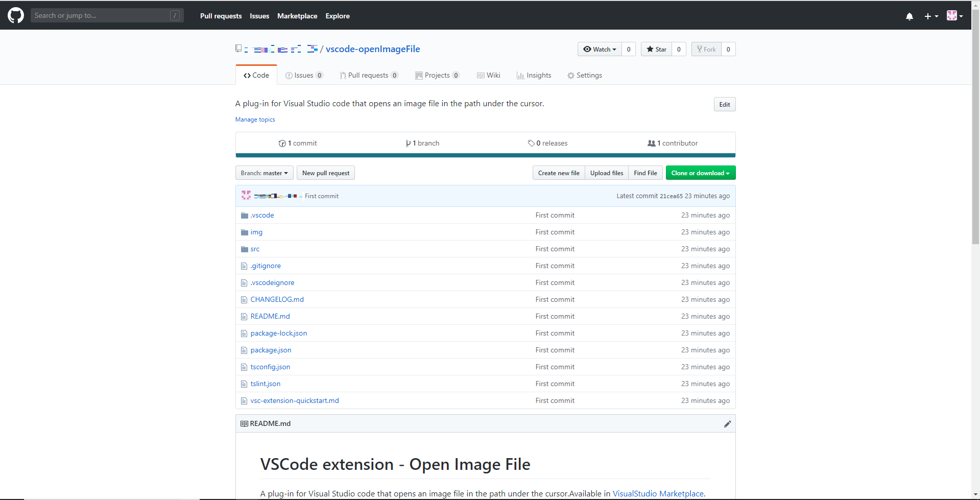Switch to the Code tab

click(x=256, y=75)
